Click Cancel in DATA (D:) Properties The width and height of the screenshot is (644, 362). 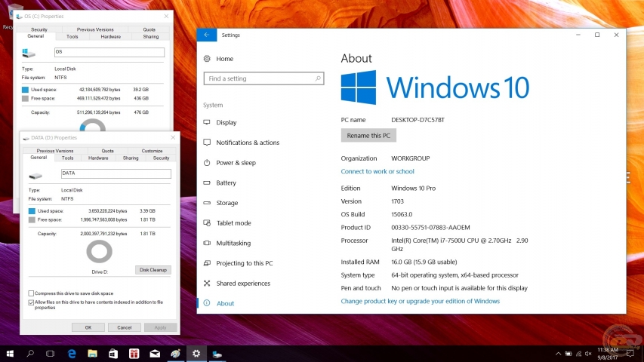coord(124,327)
